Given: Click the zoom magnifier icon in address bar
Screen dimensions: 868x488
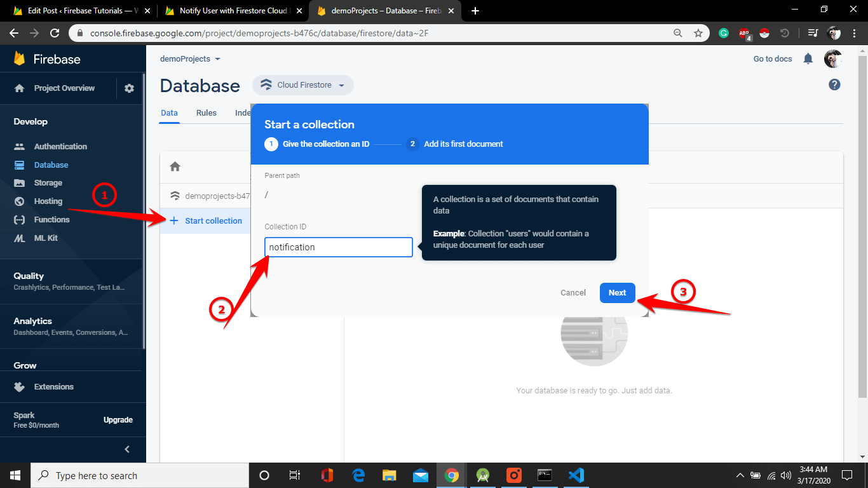Looking at the screenshot, I should [x=679, y=33].
